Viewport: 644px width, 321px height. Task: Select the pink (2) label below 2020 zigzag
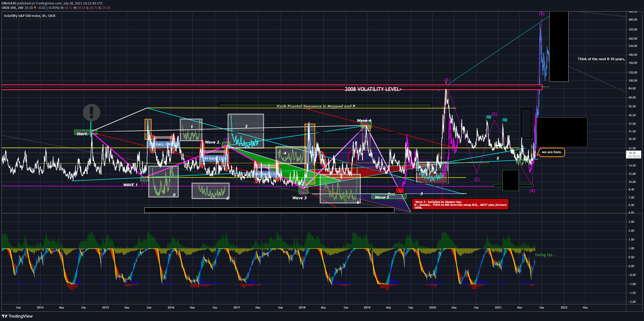(477, 179)
